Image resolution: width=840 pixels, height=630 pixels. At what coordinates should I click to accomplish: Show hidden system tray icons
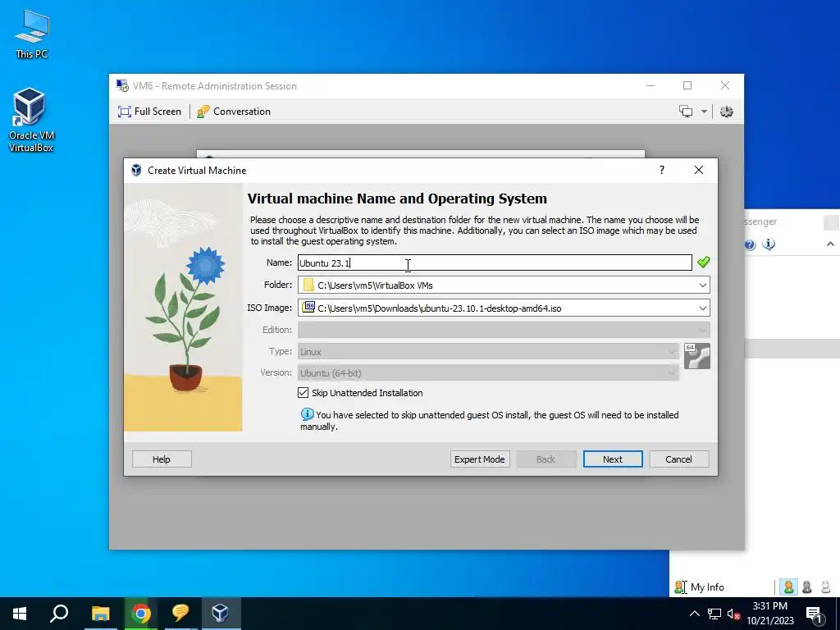click(x=694, y=614)
